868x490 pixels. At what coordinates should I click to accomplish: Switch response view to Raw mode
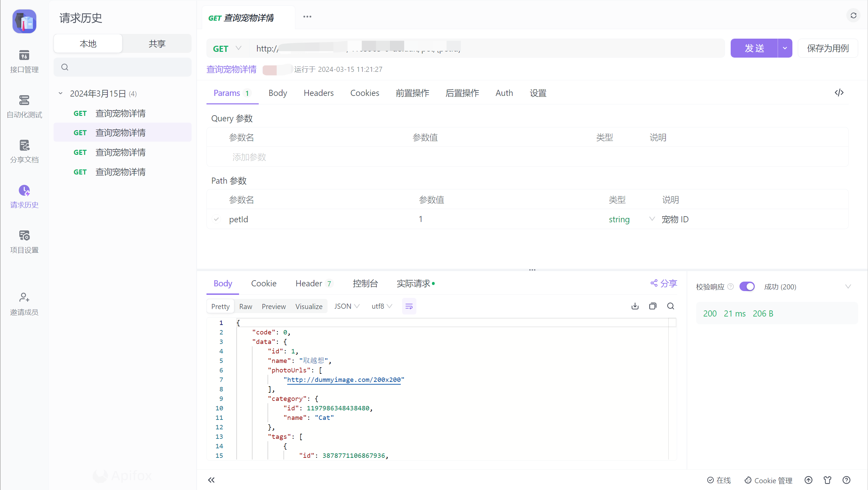click(245, 306)
